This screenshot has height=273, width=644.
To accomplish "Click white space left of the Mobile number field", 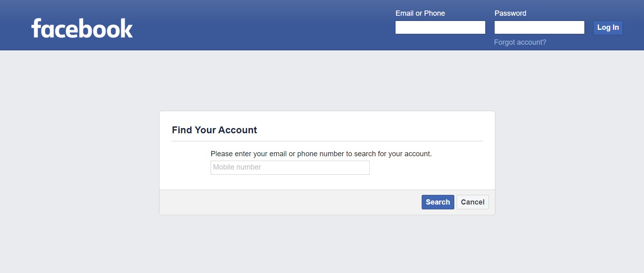I will pos(185,168).
